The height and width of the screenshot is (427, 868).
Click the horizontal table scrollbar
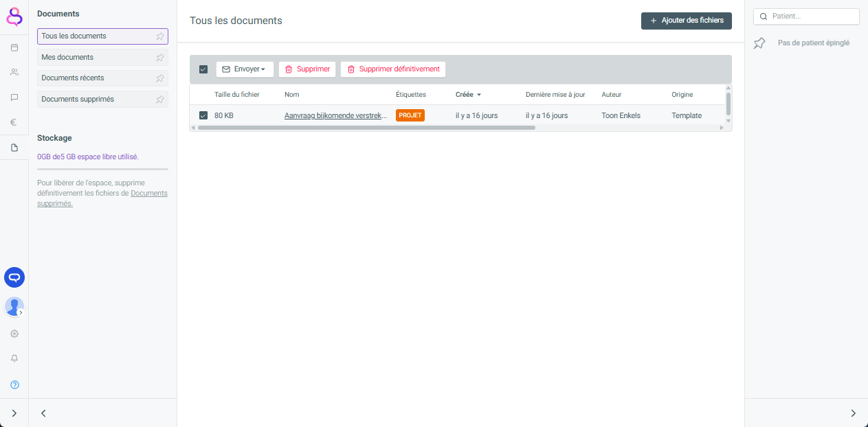(x=366, y=128)
